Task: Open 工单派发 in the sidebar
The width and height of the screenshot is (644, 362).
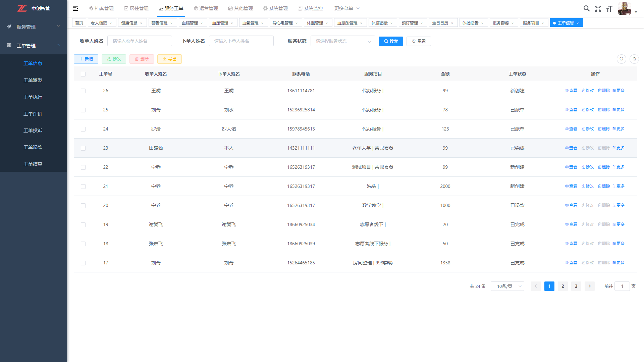Action: (33, 80)
